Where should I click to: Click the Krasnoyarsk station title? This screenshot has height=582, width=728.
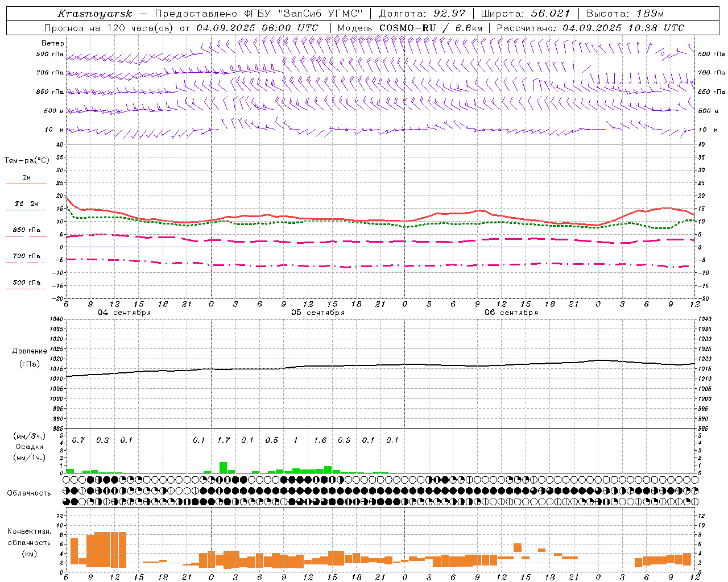tap(95, 14)
